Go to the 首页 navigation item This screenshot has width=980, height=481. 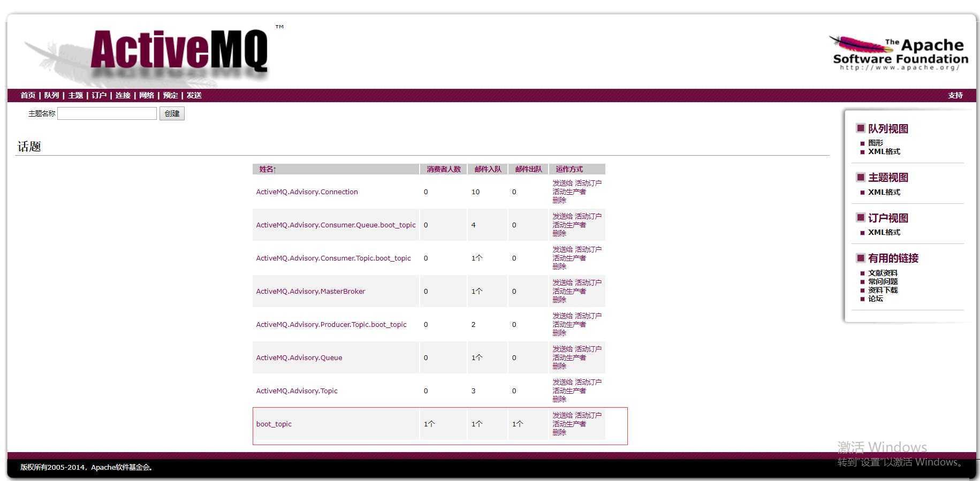pyautogui.click(x=28, y=95)
